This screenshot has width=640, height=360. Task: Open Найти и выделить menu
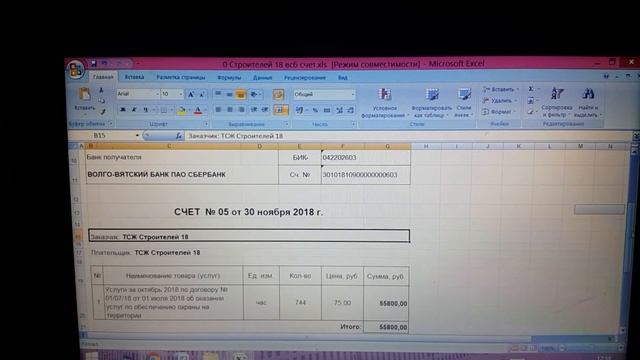[588, 102]
